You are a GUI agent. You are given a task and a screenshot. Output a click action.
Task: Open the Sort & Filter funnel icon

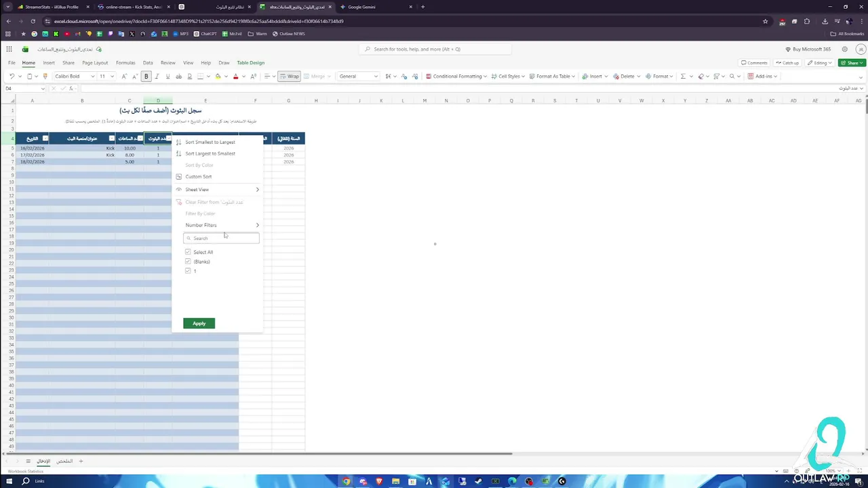717,76
